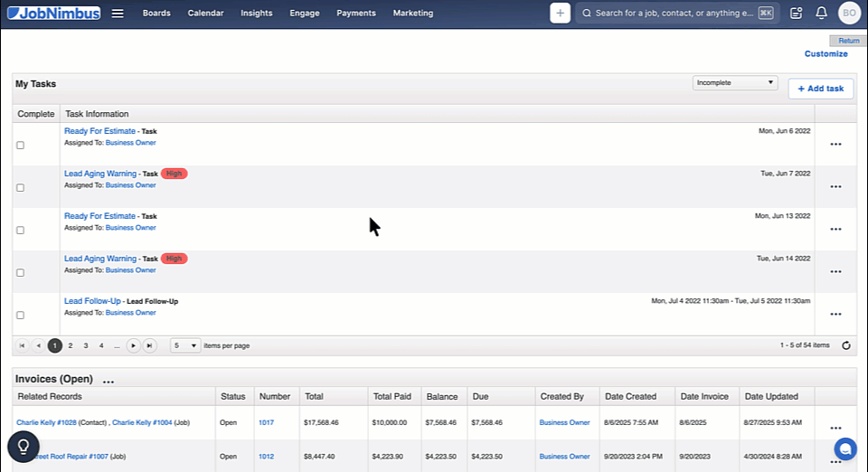The image size is (868, 472).
Task: Open the activity feed icon beside bell
Action: (x=796, y=14)
